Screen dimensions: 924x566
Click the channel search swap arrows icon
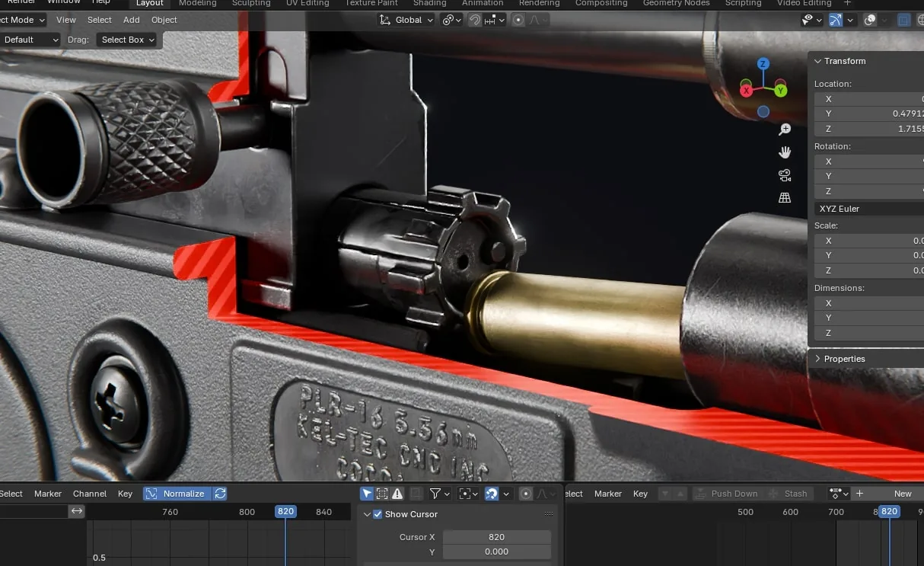click(77, 511)
